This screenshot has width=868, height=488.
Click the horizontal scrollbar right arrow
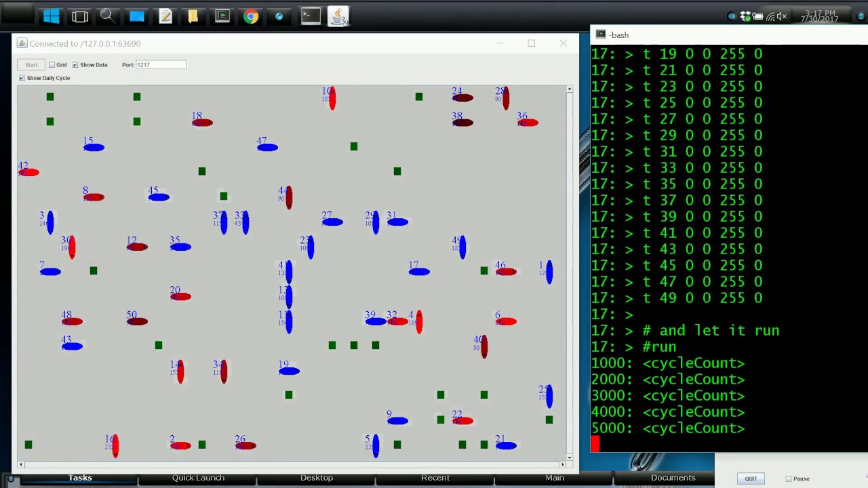tap(561, 464)
